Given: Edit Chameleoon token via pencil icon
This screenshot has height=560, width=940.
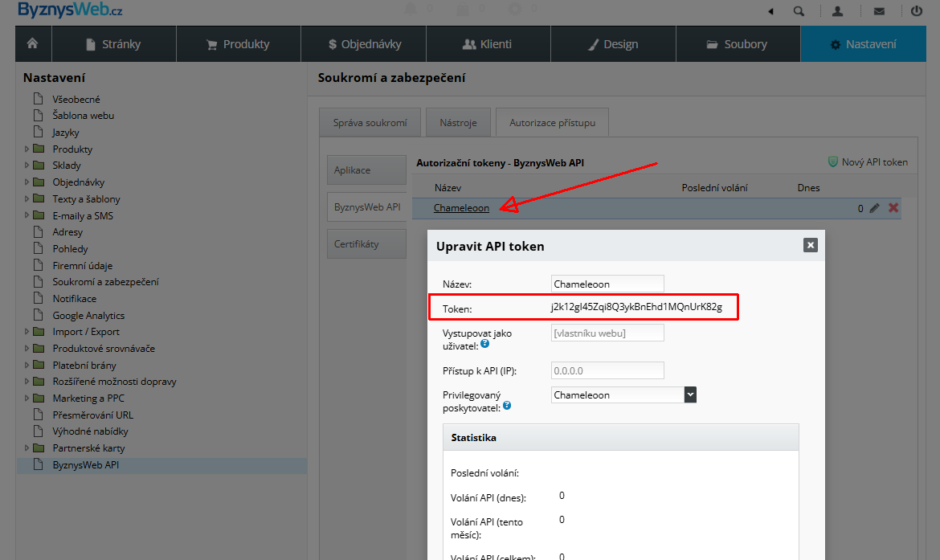Looking at the screenshot, I should 875,208.
